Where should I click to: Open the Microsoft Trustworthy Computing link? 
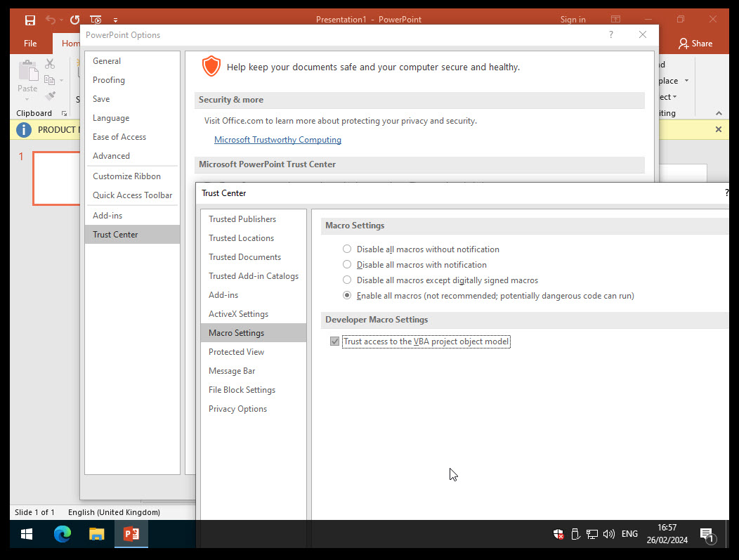coord(277,140)
